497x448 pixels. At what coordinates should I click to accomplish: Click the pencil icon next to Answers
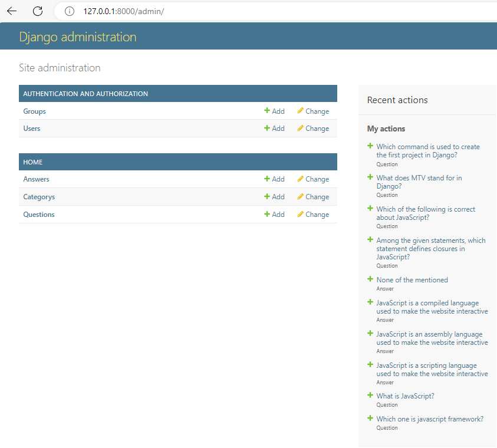point(301,179)
